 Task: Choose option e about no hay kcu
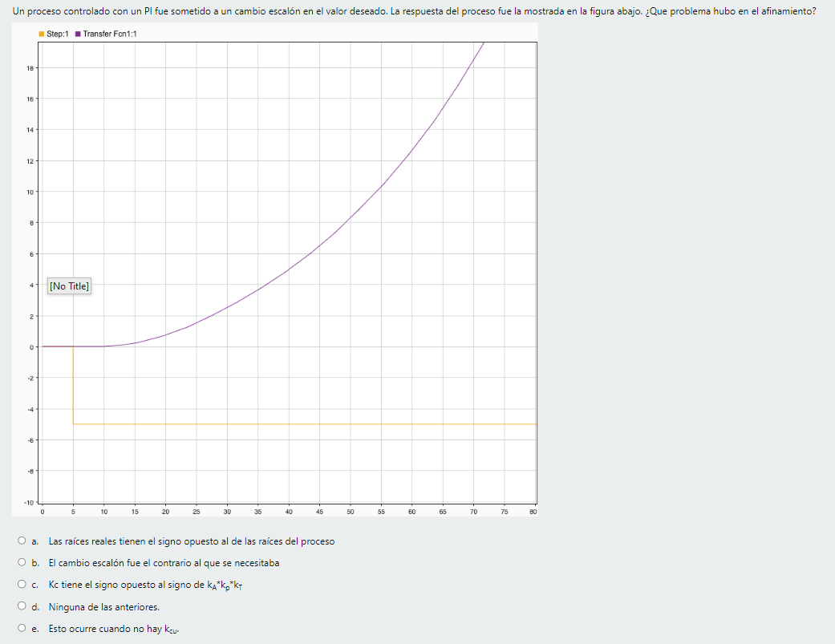click(x=22, y=627)
